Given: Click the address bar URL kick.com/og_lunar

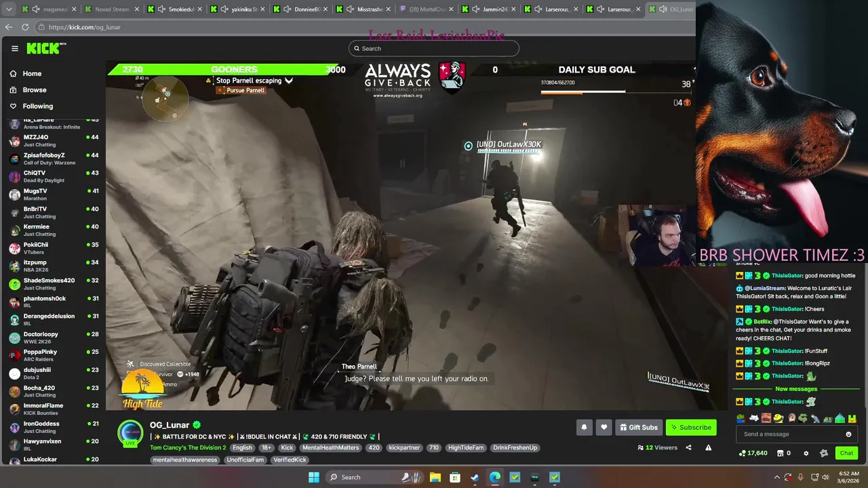Looking at the screenshot, I should pos(84,27).
